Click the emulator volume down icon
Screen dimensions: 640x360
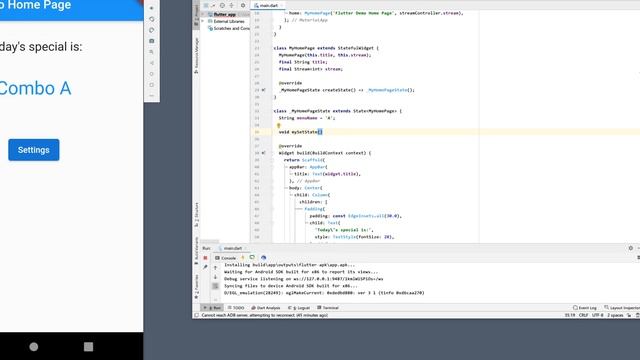click(152, 8)
